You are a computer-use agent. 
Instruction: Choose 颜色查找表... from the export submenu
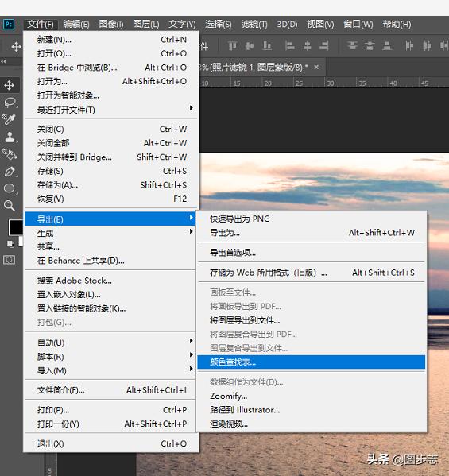pyautogui.click(x=312, y=362)
